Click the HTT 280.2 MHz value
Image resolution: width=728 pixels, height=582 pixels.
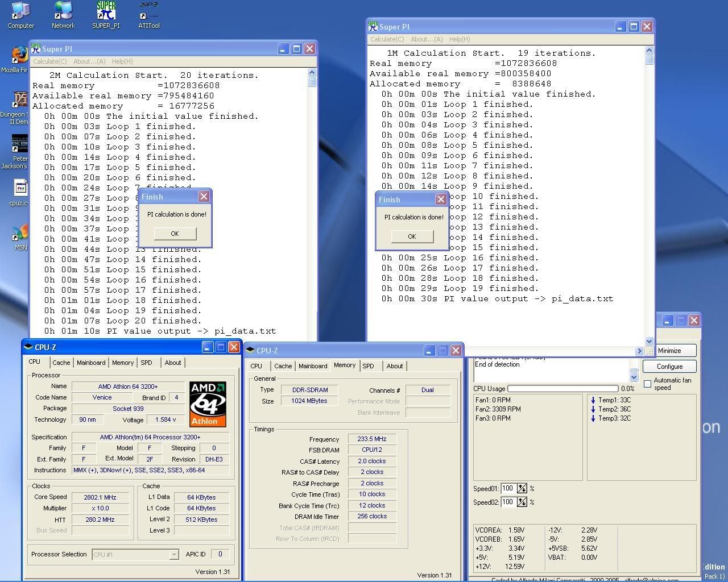click(100, 519)
